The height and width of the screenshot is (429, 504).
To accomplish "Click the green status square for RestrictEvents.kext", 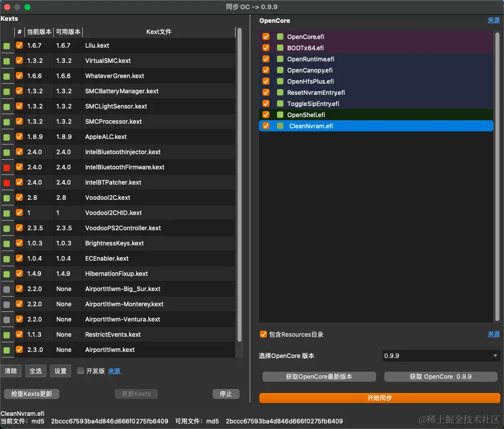I will tap(7, 335).
